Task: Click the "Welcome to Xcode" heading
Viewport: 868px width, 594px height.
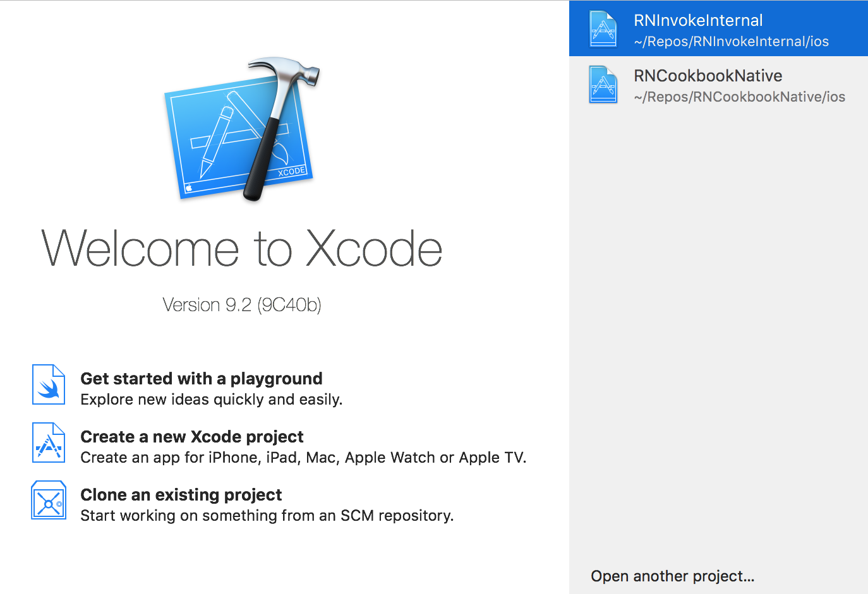Action: [242, 249]
